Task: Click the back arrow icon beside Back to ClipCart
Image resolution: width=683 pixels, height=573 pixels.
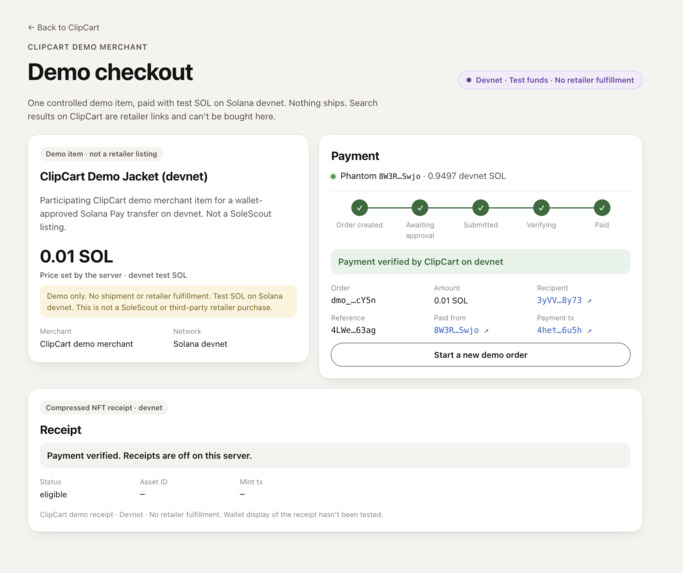Action: tap(31, 27)
